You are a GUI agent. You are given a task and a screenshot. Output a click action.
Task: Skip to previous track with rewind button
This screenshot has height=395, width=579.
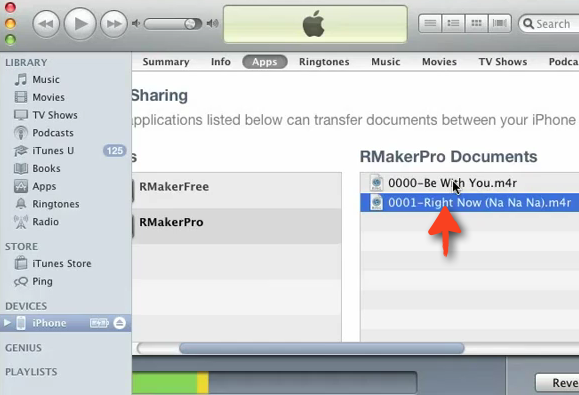(46, 24)
